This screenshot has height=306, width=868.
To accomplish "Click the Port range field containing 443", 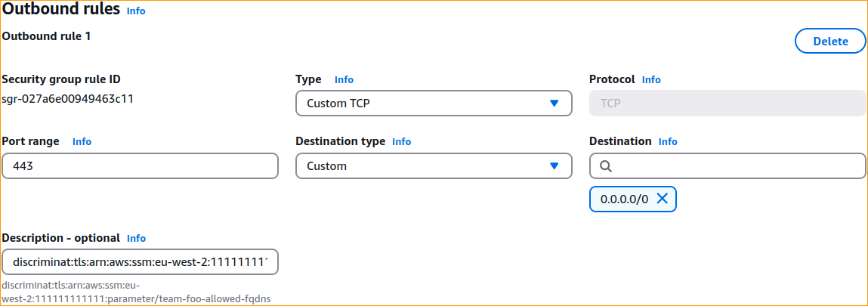I will click(x=141, y=166).
